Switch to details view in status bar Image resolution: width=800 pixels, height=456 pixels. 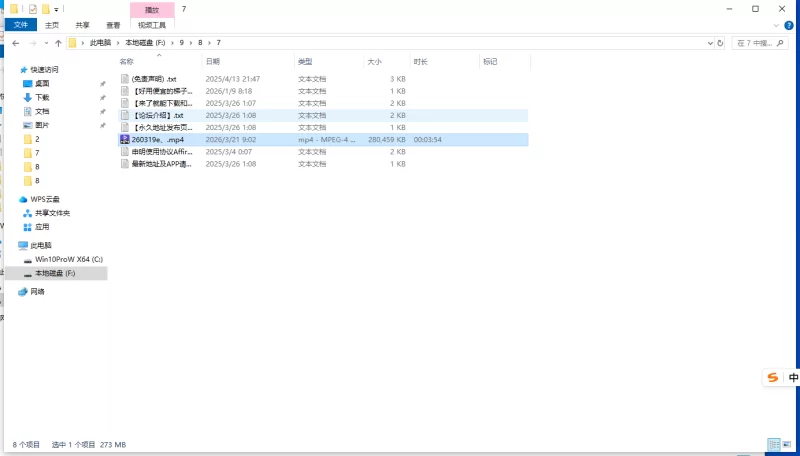click(773, 444)
